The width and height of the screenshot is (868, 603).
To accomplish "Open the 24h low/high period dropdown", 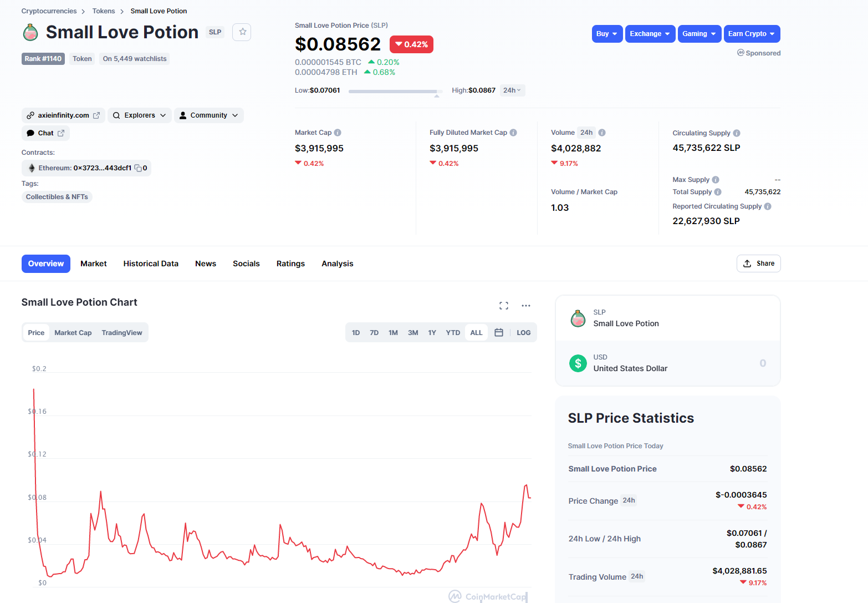I will point(512,90).
